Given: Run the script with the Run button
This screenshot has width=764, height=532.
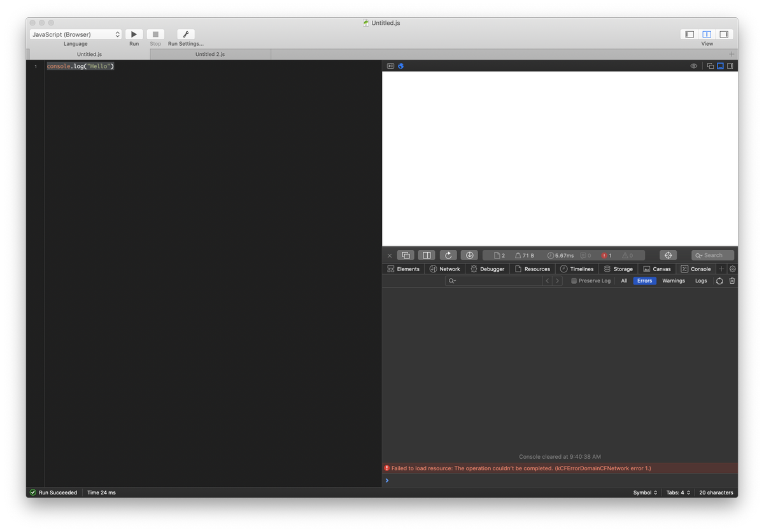Looking at the screenshot, I should 134,34.
